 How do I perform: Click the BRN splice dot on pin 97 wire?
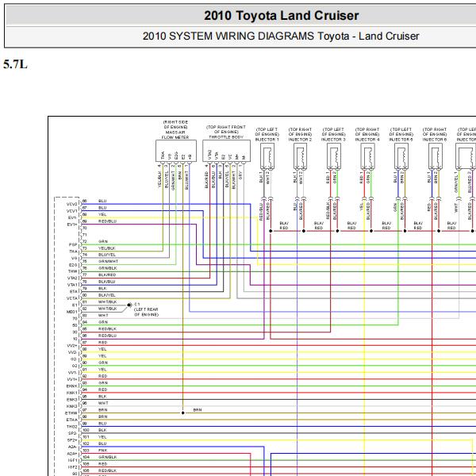(182, 413)
